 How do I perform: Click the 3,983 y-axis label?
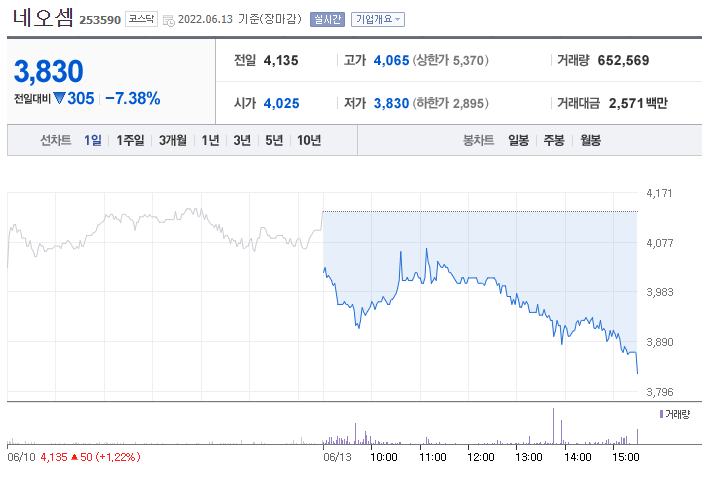tap(659, 292)
